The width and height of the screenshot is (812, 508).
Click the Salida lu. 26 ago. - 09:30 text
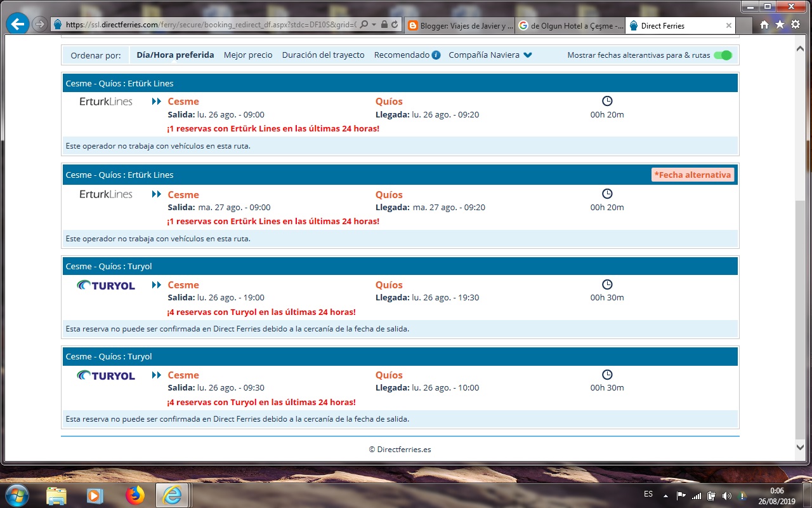point(216,388)
